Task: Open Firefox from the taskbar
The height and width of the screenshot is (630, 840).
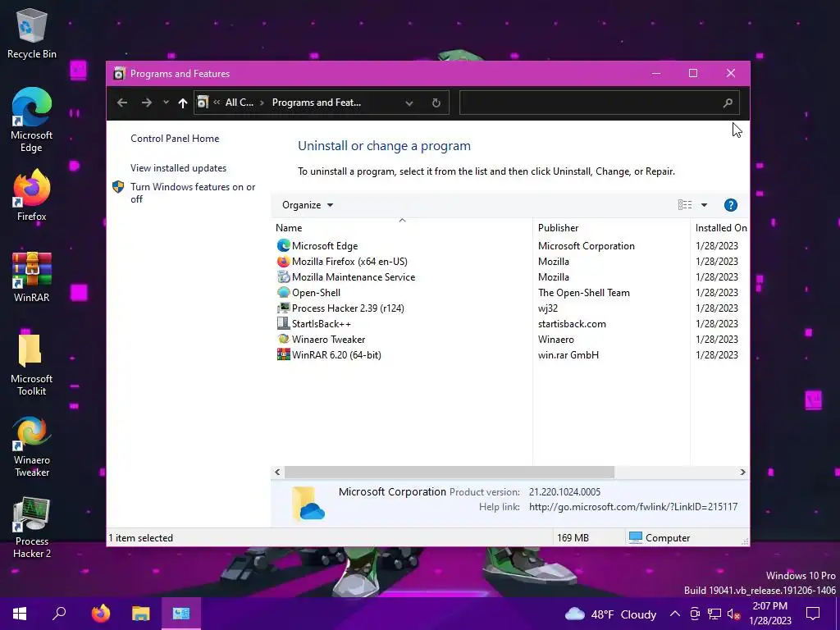Action: point(101,614)
